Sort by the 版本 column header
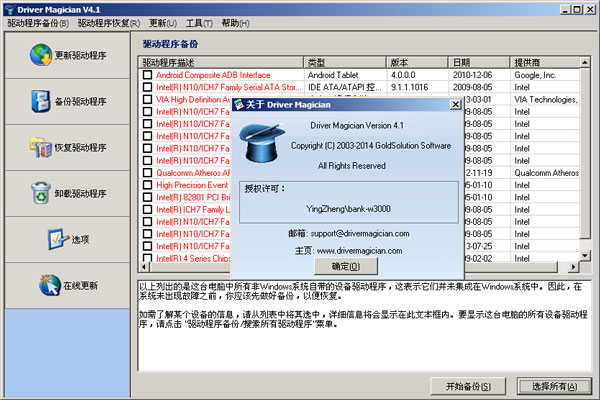600x400 pixels. (417, 62)
